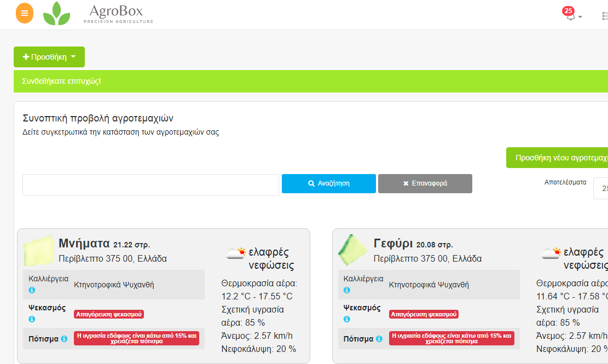Expand the notifications dropdown arrow
The width and height of the screenshot is (608, 364).
pos(580,17)
